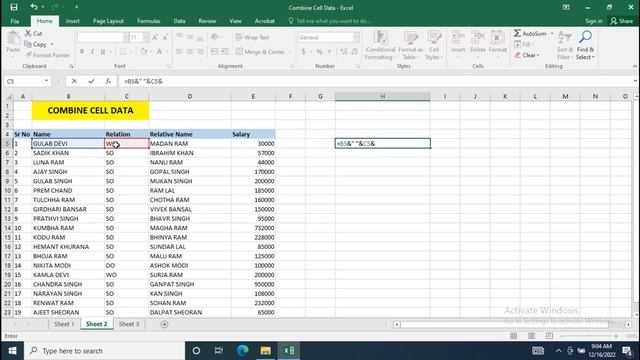Switch to the Data ribbon tab

click(x=179, y=21)
